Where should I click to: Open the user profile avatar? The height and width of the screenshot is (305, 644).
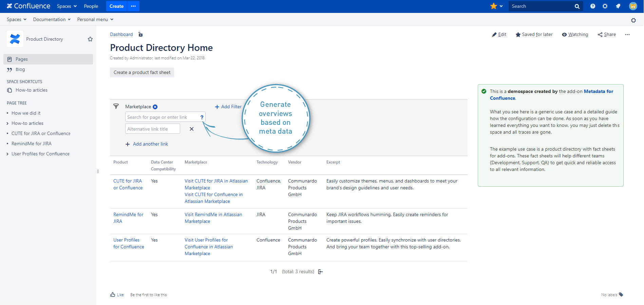pos(633,6)
